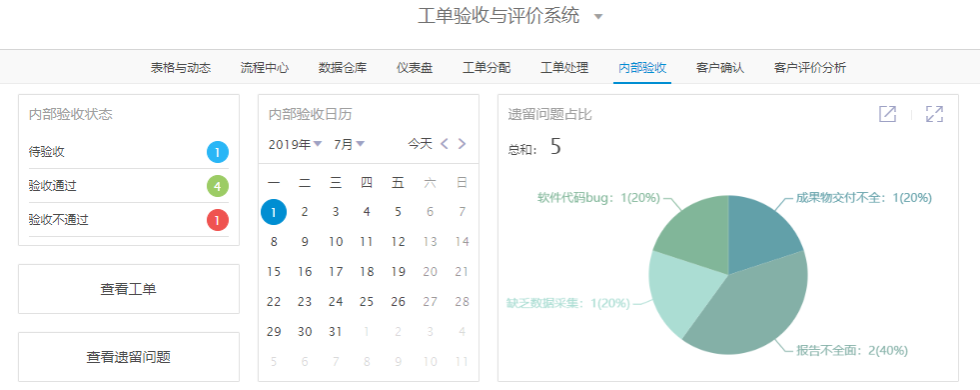
Task: Select July 9 in the calendar
Action: pyautogui.click(x=305, y=242)
